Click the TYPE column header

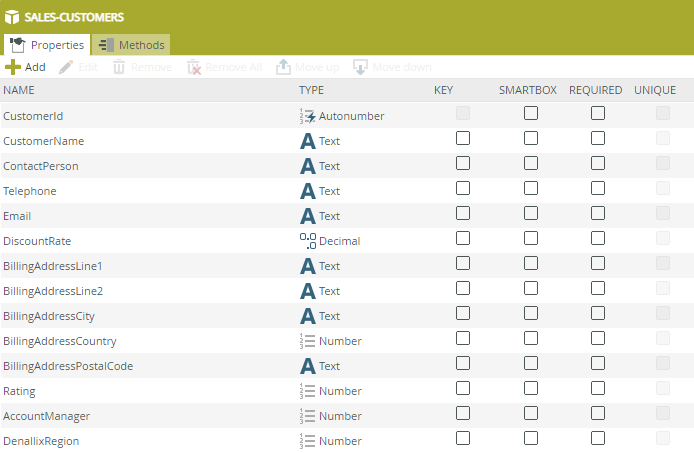pyautogui.click(x=311, y=90)
